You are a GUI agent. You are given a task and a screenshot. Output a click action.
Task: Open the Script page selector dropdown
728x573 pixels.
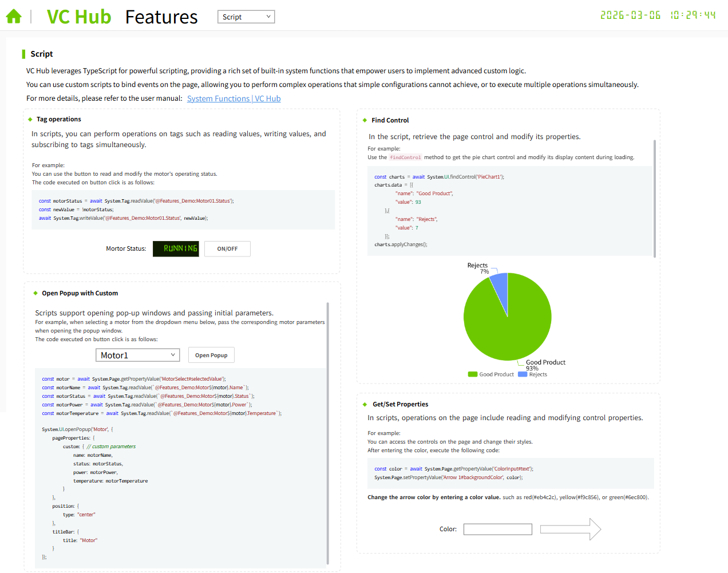pyautogui.click(x=246, y=17)
